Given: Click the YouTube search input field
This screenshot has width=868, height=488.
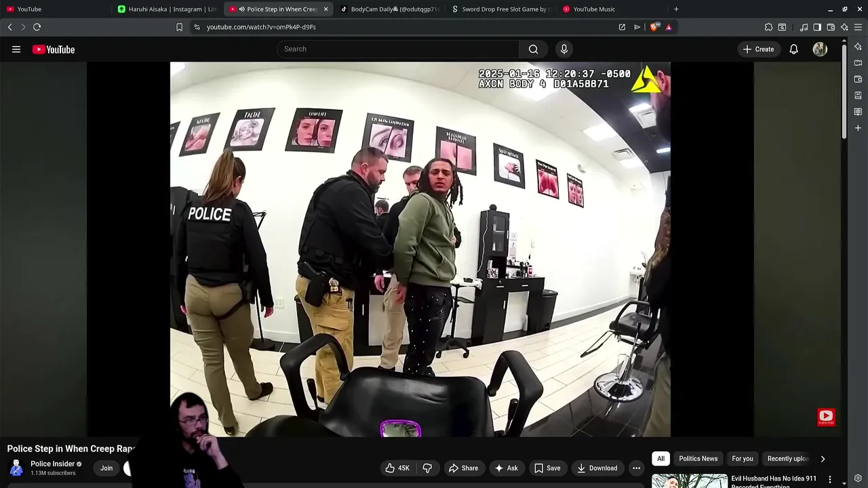Looking at the screenshot, I should point(398,49).
